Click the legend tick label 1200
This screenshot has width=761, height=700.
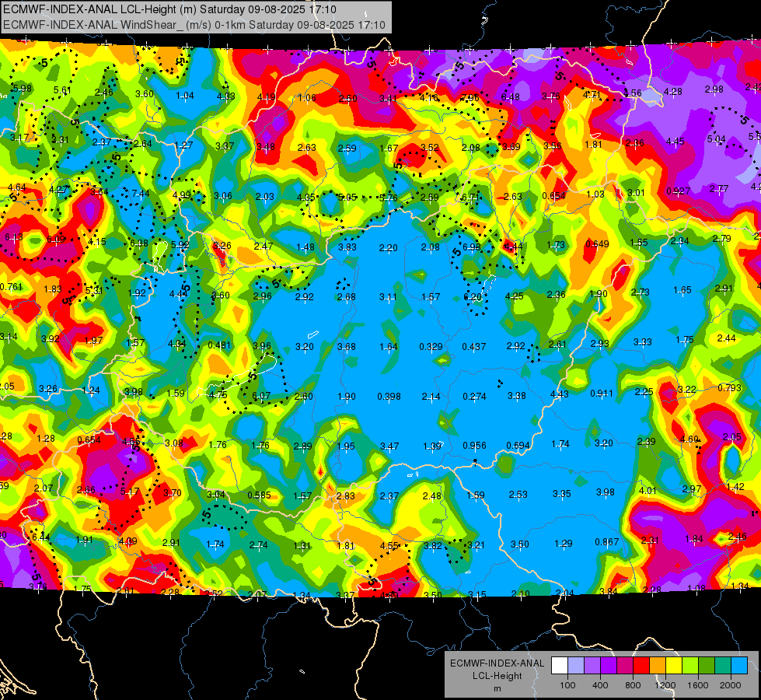pyautogui.click(x=665, y=685)
